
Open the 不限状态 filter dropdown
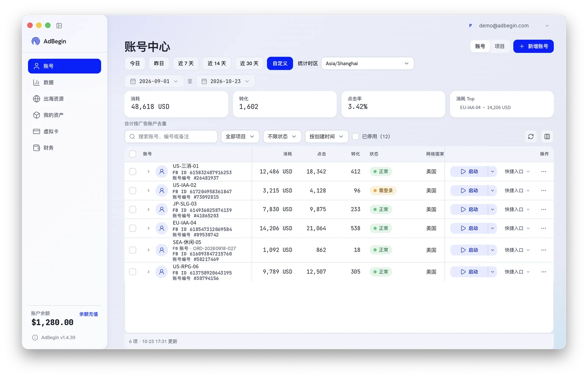point(282,136)
